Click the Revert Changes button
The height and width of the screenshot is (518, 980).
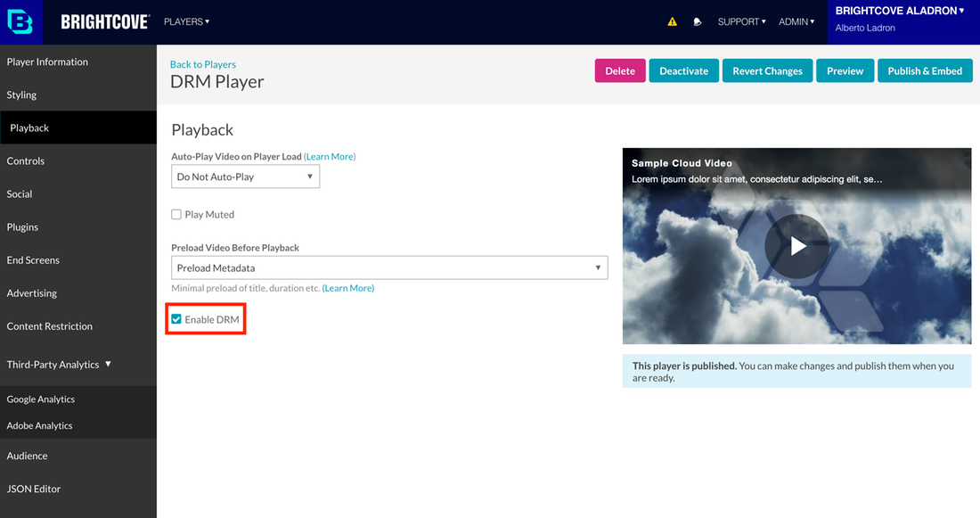pyautogui.click(x=767, y=71)
